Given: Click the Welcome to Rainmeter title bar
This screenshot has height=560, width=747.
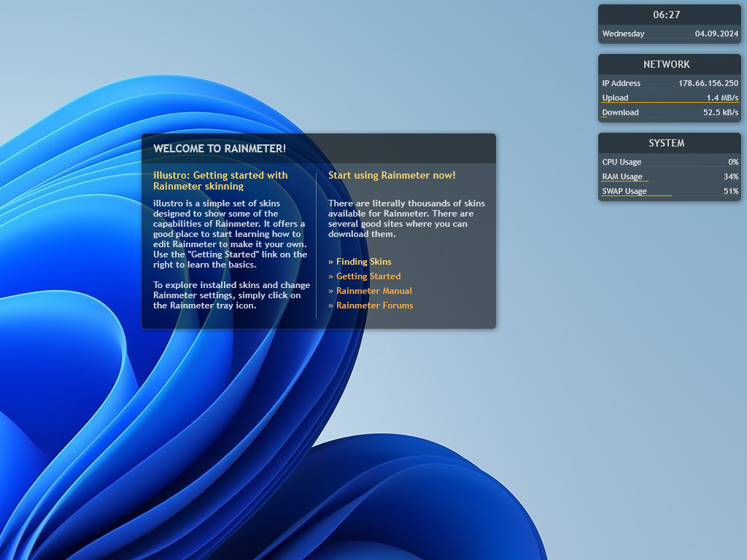Looking at the screenshot, I should 318,149.
